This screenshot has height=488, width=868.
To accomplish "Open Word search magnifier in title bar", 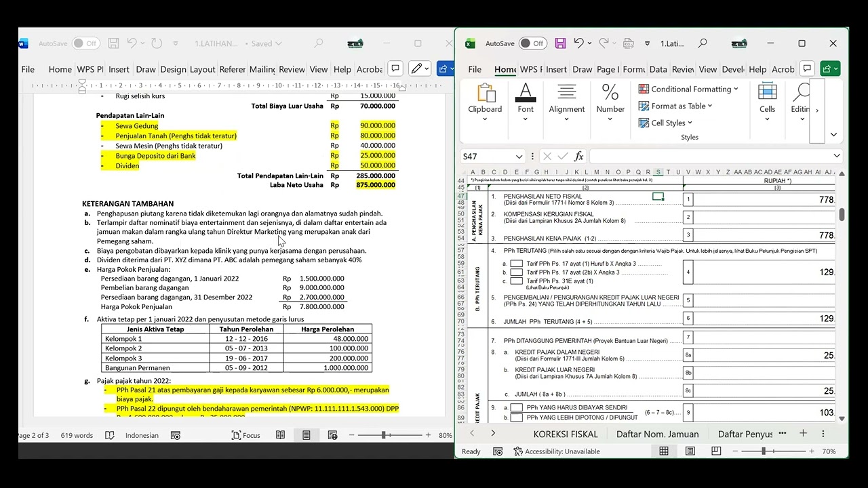I will [x=318, y=43].
